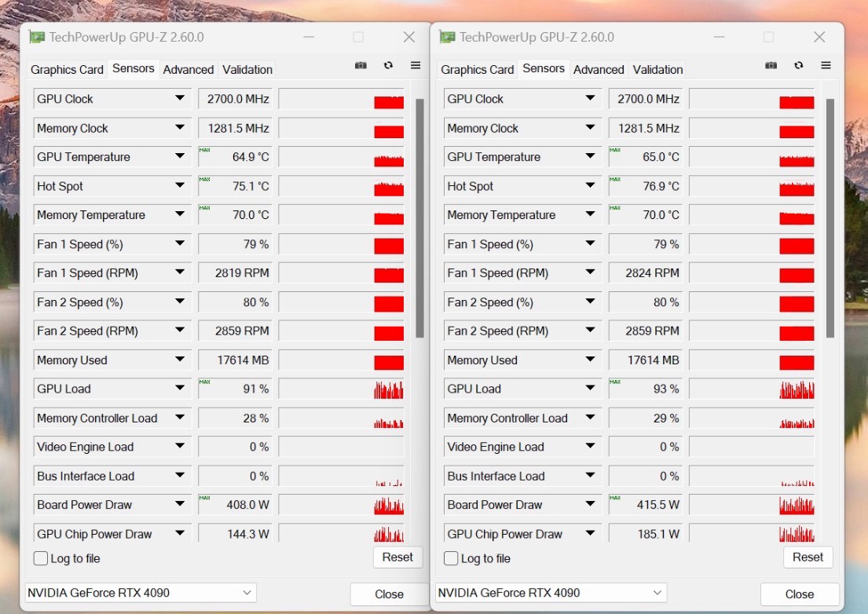868x614 pixels.
Task: Click the refresh icon in right GPU-Z window
Action: [x=798, y=66]
